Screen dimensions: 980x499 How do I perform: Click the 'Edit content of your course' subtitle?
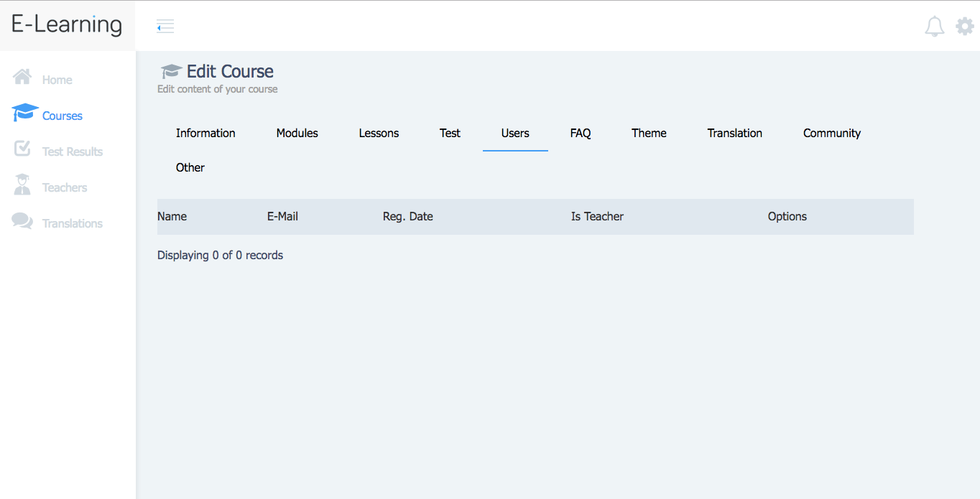(x=217, y=89)
